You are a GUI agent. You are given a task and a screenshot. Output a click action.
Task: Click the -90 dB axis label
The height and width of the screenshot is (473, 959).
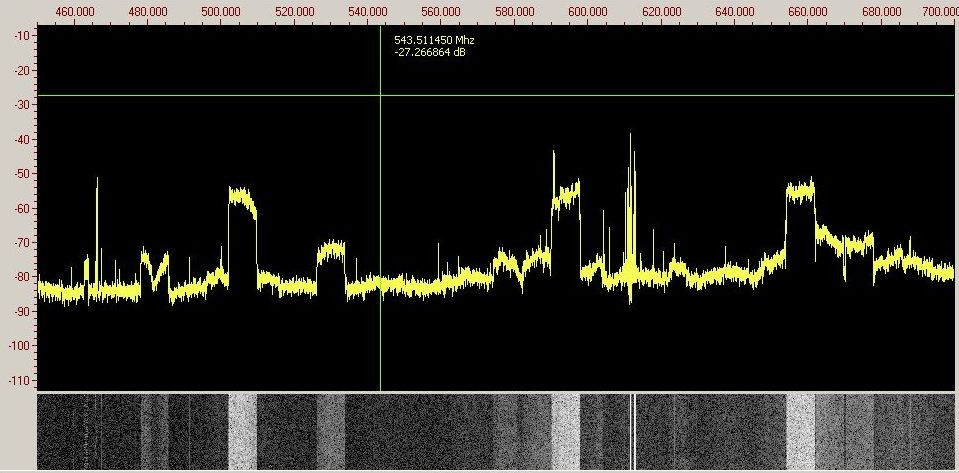21,311
